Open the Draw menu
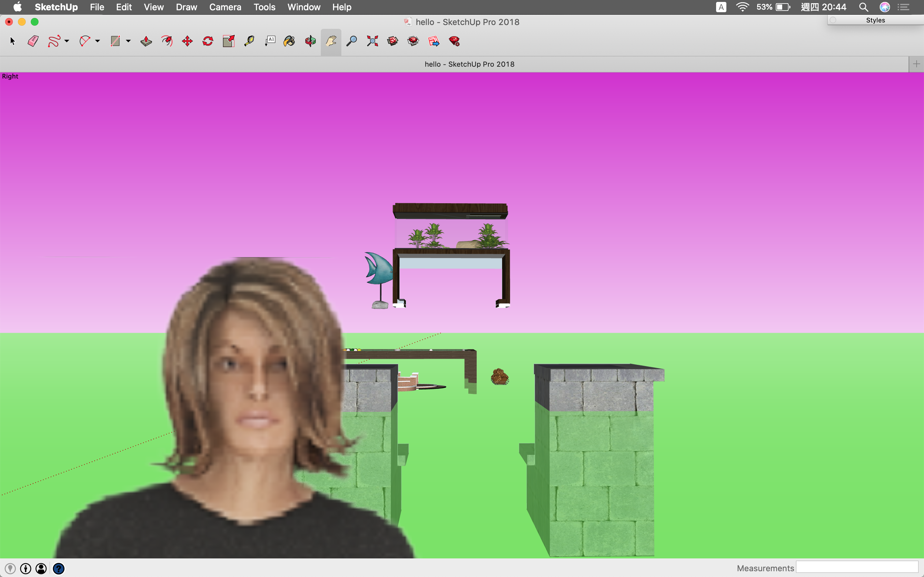 [186, 7]
